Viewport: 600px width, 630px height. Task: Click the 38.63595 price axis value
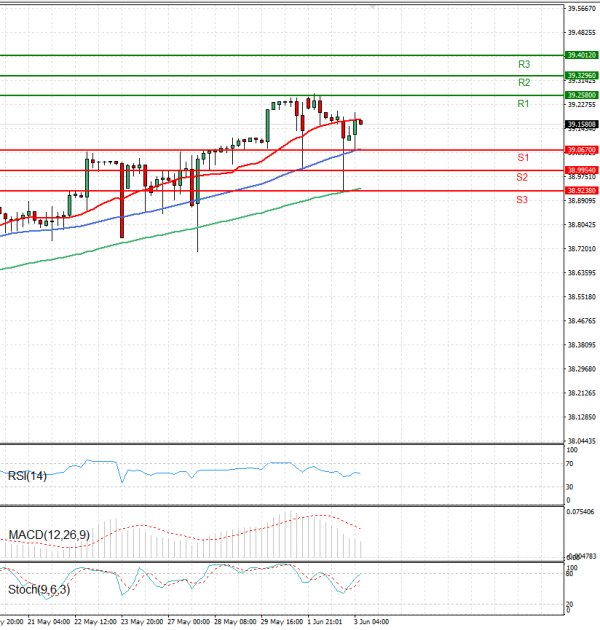pos(582,273)
